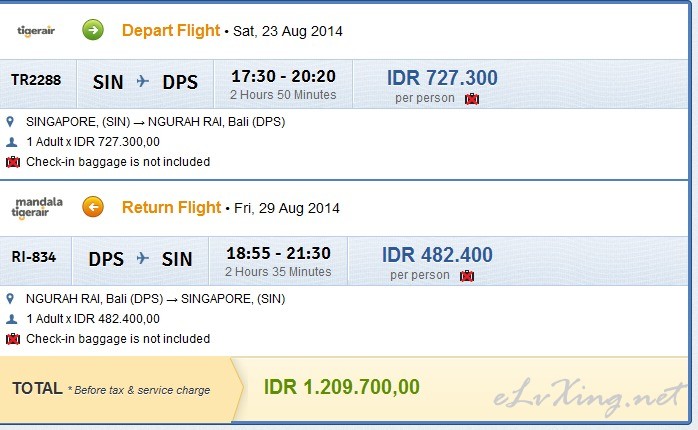The image size is (698, 430).
Task: Click flight number RI-834
Action: click(x=34, y=257)
